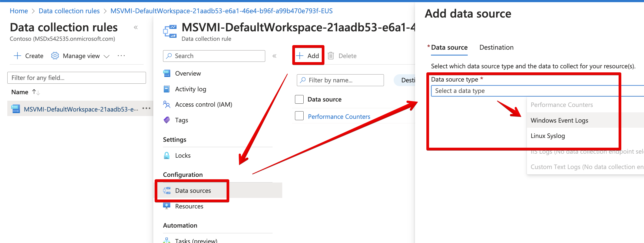Click the magnifier in the sidebar Search box
Image resolution: width=644 pixels, height=243 pixels.
point(169,56)
